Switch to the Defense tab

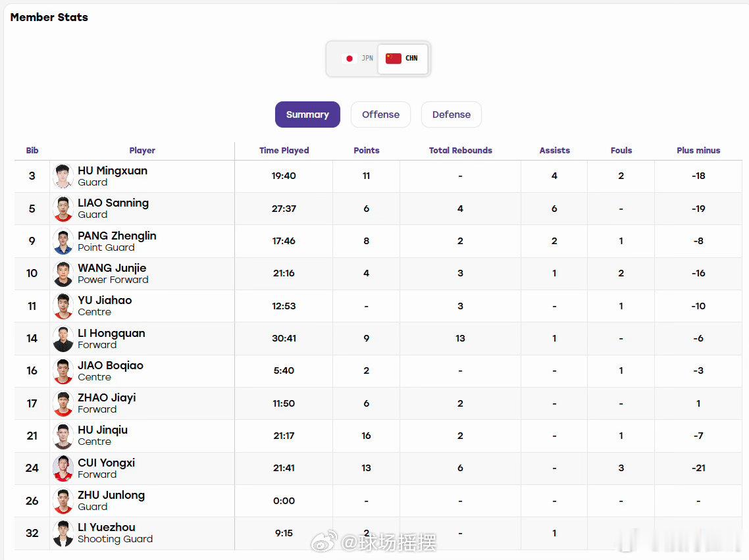tap(452, 115)
